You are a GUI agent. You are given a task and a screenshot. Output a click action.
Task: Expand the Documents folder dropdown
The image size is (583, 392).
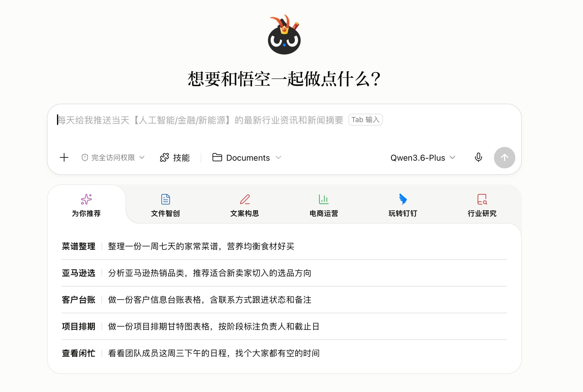click(278, 157)
